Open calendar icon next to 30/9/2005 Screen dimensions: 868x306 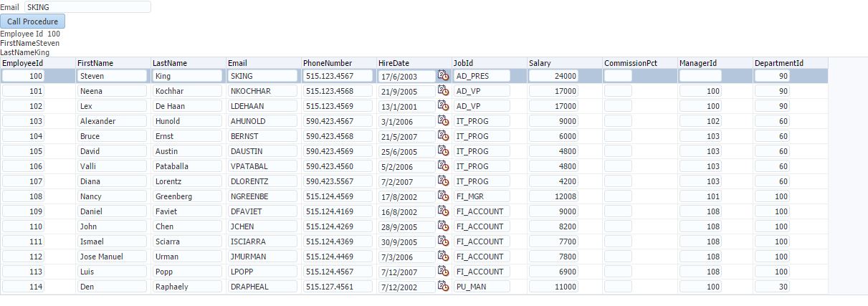click(443, 241)
